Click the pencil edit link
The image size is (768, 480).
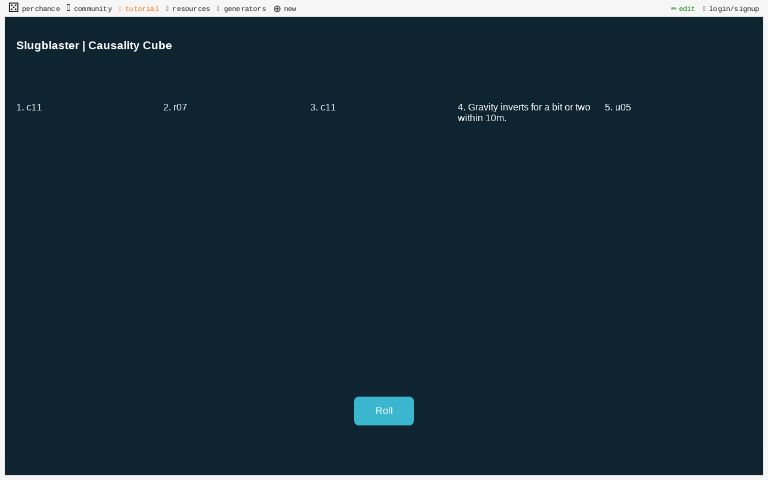683,9
